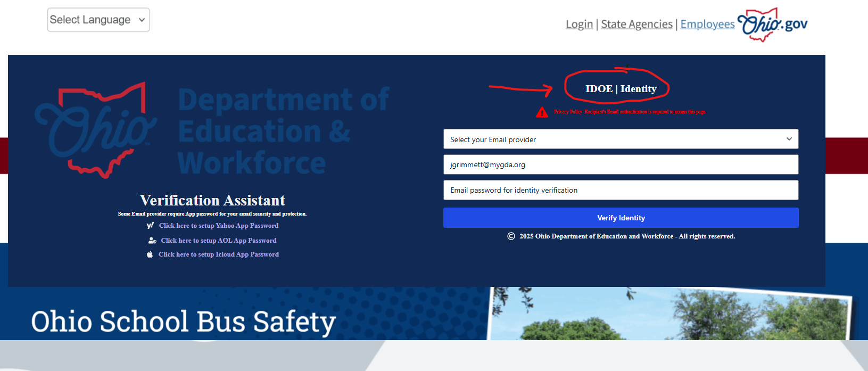Focus the email password input field
The width and height of the screenshot is (868, 371).
[x=621, y=190]
